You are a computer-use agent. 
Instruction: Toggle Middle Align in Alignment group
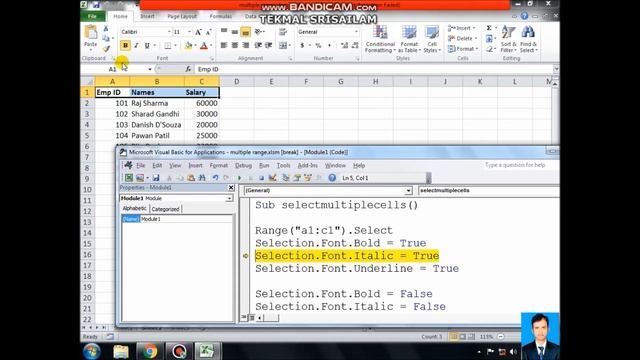pyautogui.click(x=235, y=32)
